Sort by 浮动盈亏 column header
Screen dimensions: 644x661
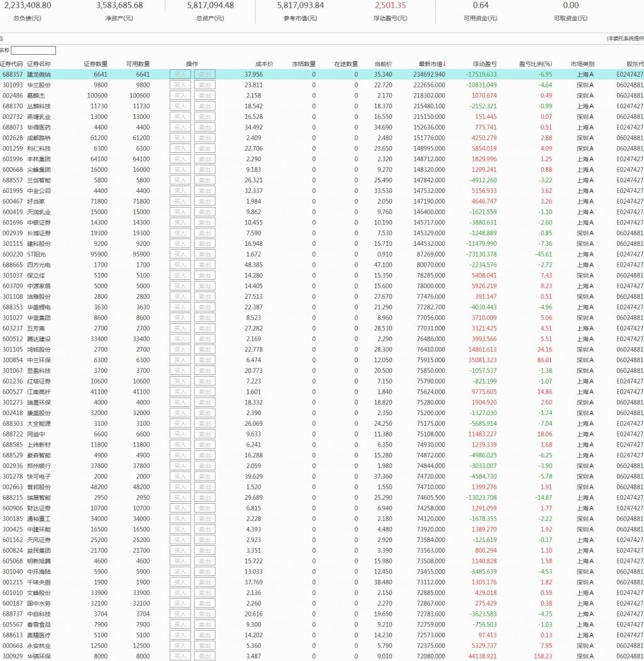485,64
